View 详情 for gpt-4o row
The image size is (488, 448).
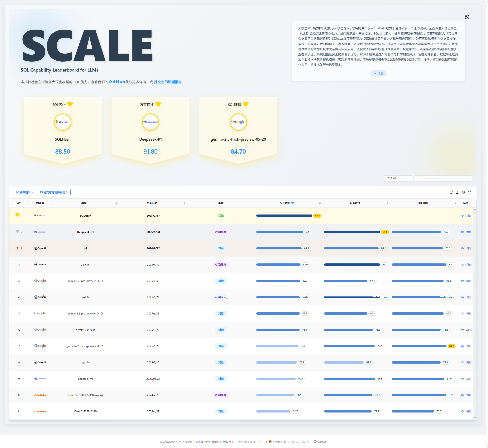coord(466,362)
